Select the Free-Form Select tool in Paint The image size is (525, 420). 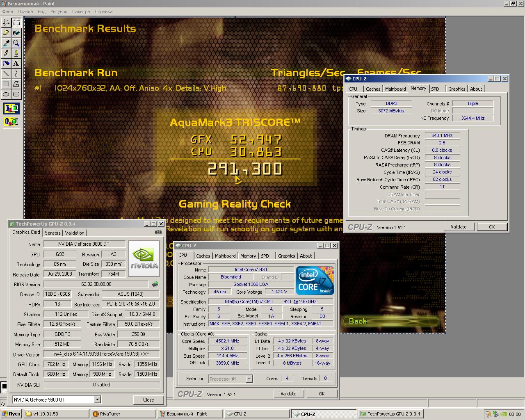click(6, 23)
